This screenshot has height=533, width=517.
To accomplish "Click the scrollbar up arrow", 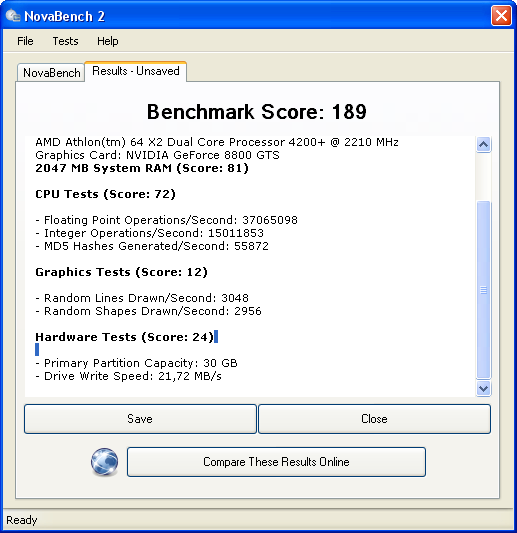I will click(x=483, y=145).
